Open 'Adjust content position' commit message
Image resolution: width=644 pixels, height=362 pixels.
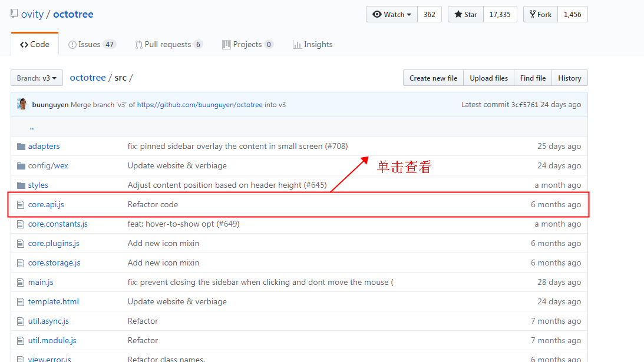227,185
